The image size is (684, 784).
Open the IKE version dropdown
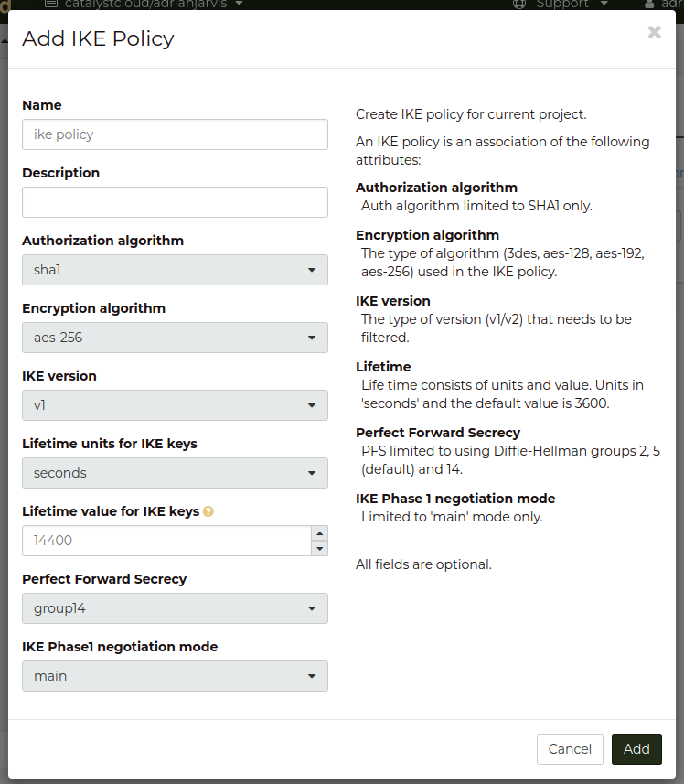(175, 405)
